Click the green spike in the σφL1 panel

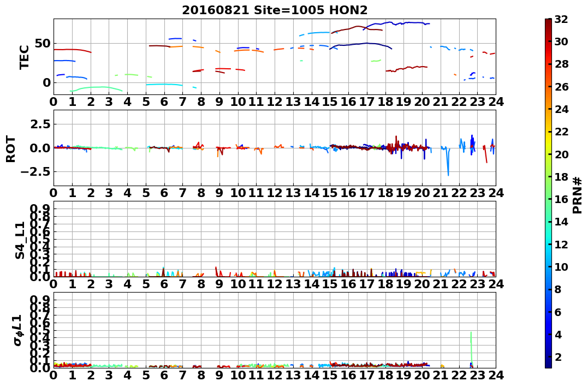click(x=471, y=349)
